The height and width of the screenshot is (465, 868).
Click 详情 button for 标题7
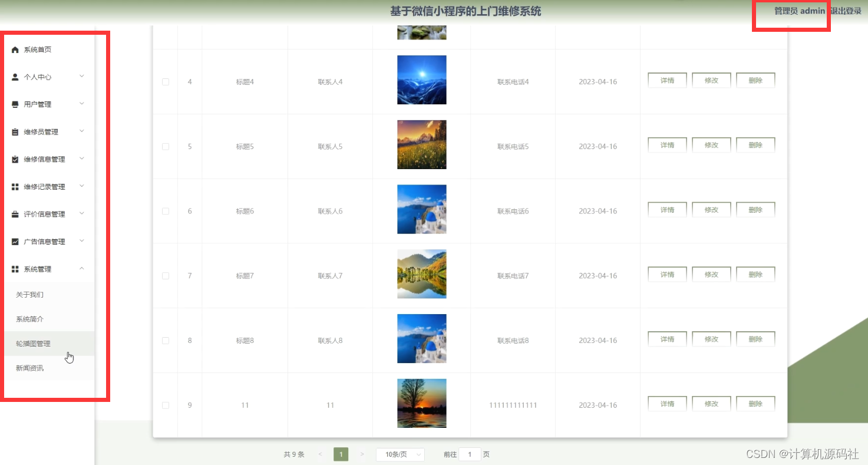[667, 275]
